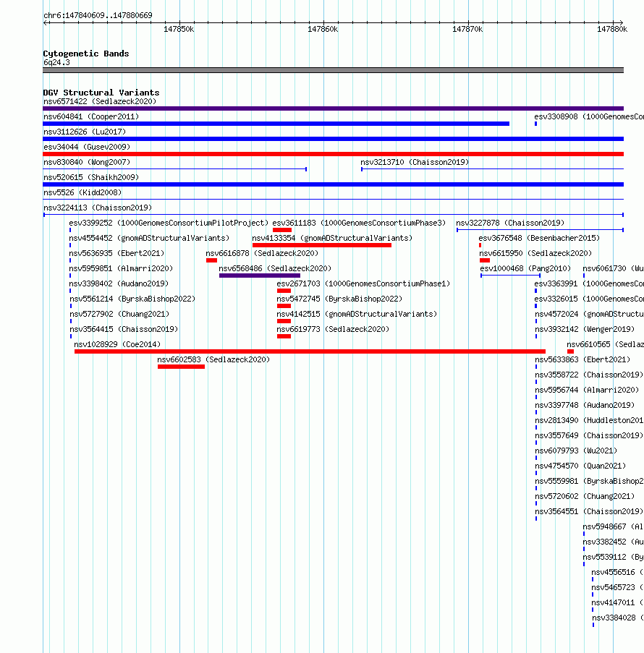Click nsv5956744 (Almarri2020) label
Screen dimensions: 644x653
pyautogui.click(x=587, y=390)
